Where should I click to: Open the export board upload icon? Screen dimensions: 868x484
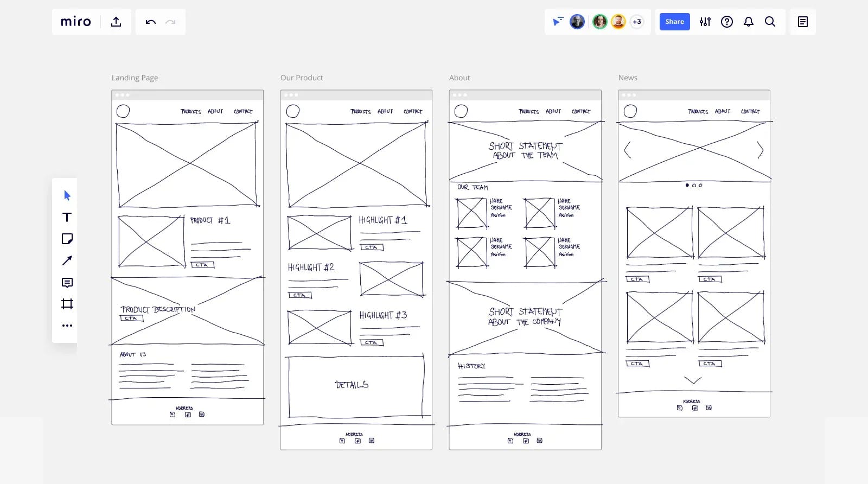pyautogui.click(x=116, y=22)
